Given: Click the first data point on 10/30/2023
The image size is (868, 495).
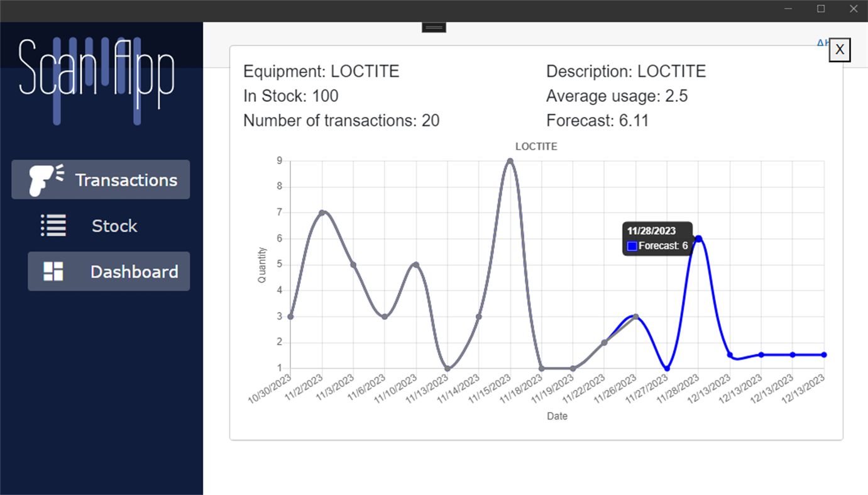Looking at the screenshot, I should coord(290,316).
